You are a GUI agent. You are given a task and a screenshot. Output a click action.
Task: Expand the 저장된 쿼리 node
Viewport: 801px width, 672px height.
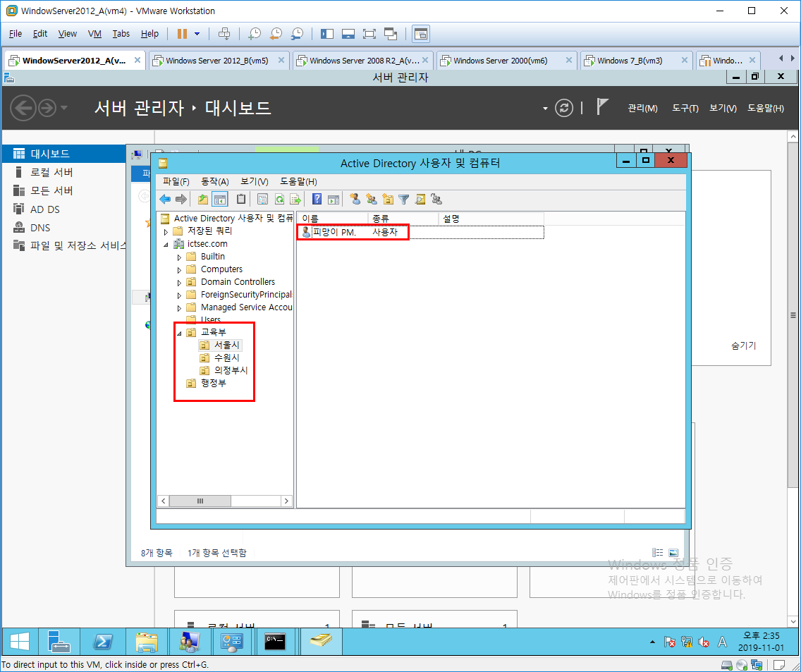(166, 231)
